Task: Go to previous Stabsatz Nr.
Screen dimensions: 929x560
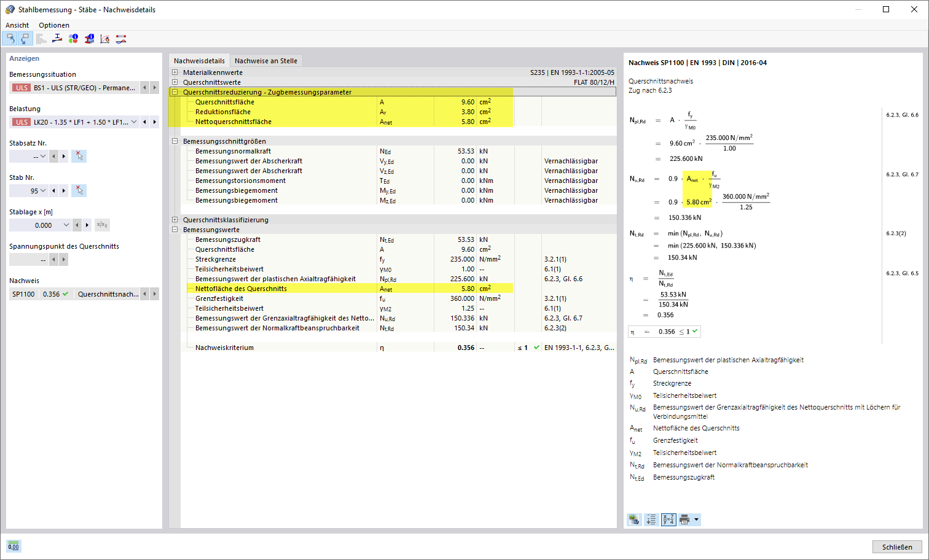Action: point(54,156)
